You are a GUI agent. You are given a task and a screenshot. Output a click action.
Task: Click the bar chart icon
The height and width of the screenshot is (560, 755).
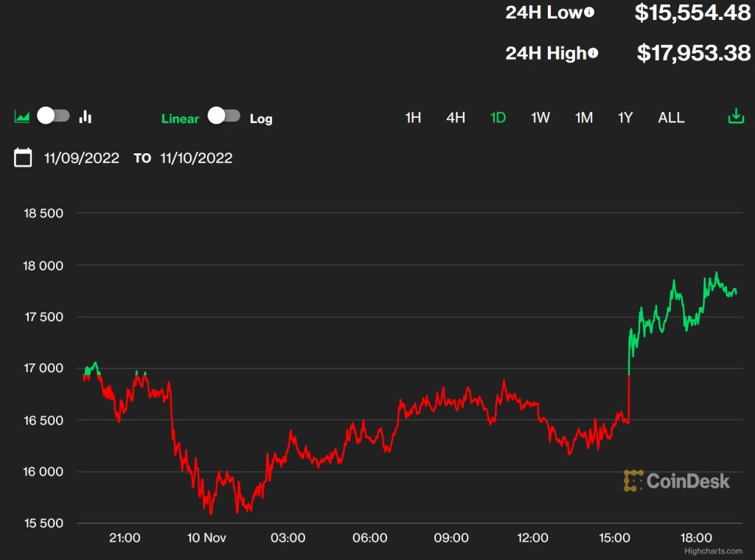coord(86,116)
